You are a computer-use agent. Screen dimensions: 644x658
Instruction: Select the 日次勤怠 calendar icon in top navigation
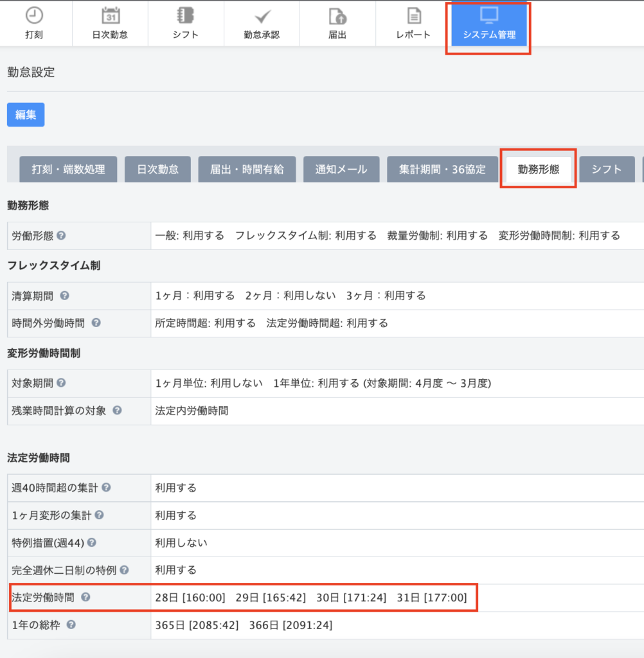(110, 23)
